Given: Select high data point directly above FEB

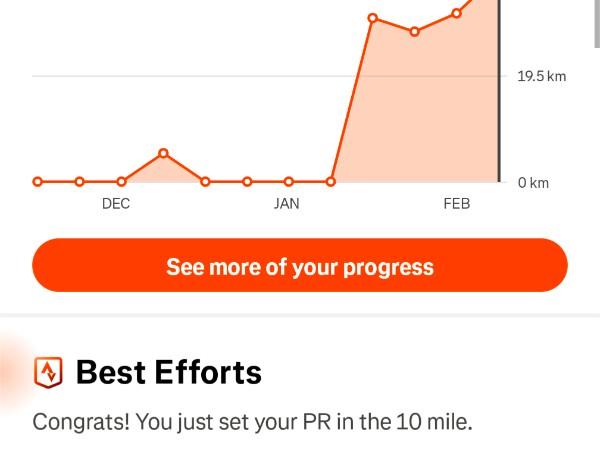Looking at the screenshot, I should pyautogui.click(x=456, y=13).
